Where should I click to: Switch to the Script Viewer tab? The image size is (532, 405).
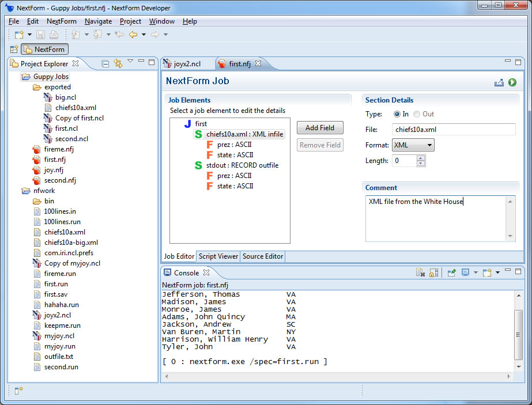coord(218,256)
